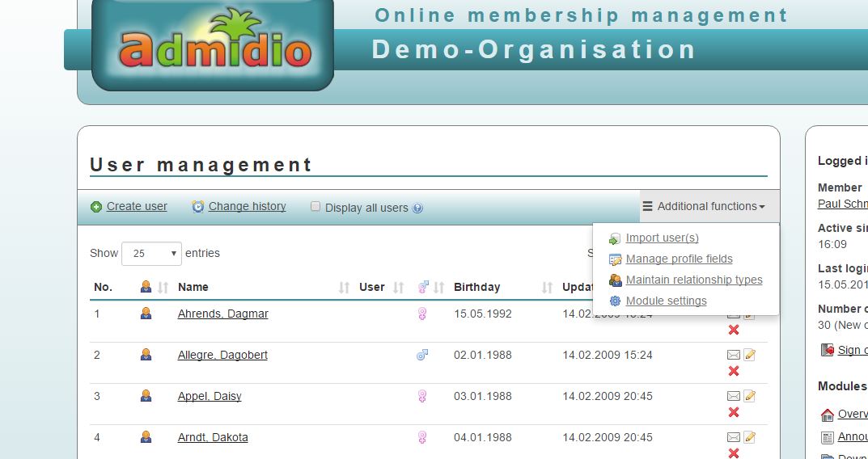Screen dimensions: 868x459
Task: Click the edit icon for Allegre, Dagobert
Action: tap(750, 355)
